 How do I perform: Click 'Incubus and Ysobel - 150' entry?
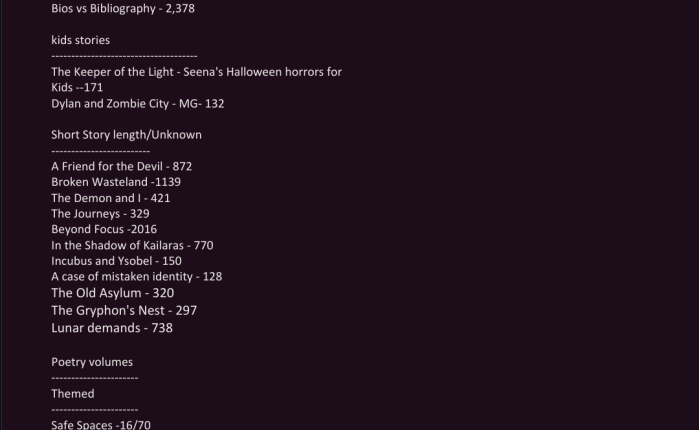click(x=116, y=261)
